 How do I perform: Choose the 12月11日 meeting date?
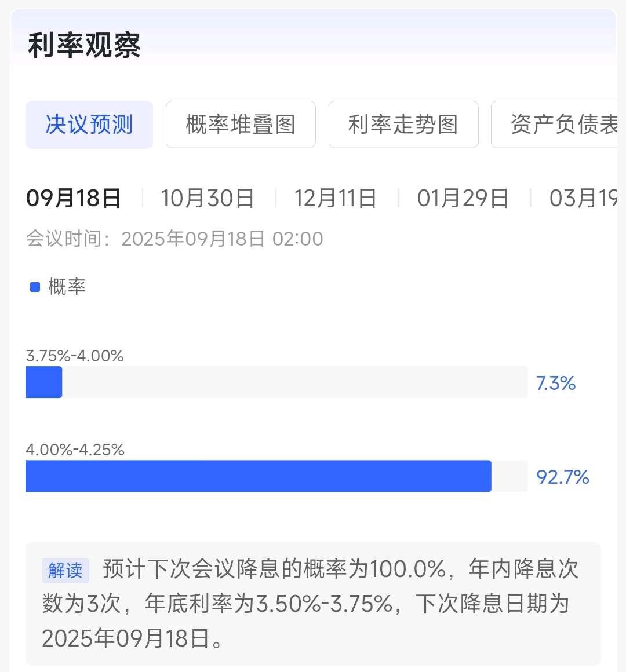pos(336,198)
